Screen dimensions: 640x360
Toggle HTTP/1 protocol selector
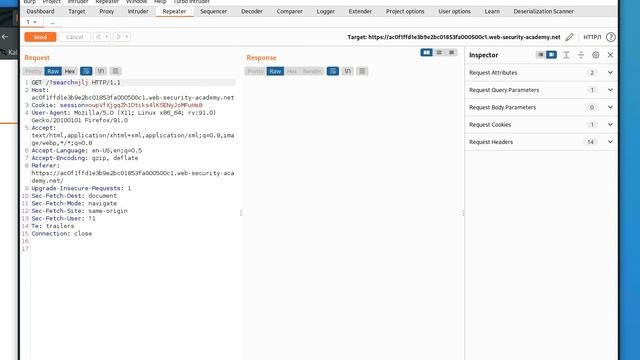[x=592, y=37]
